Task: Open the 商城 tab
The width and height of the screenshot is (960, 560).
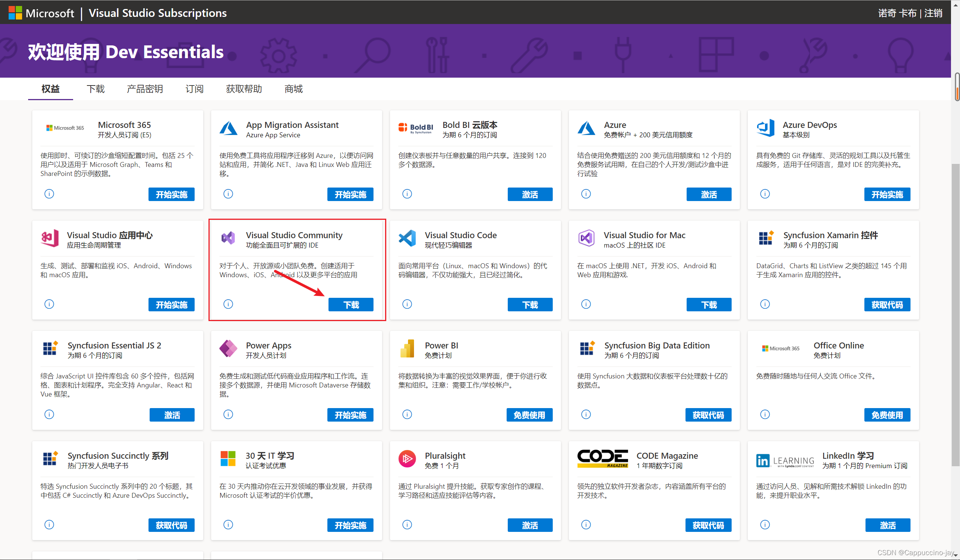Action: click(293, 89)
